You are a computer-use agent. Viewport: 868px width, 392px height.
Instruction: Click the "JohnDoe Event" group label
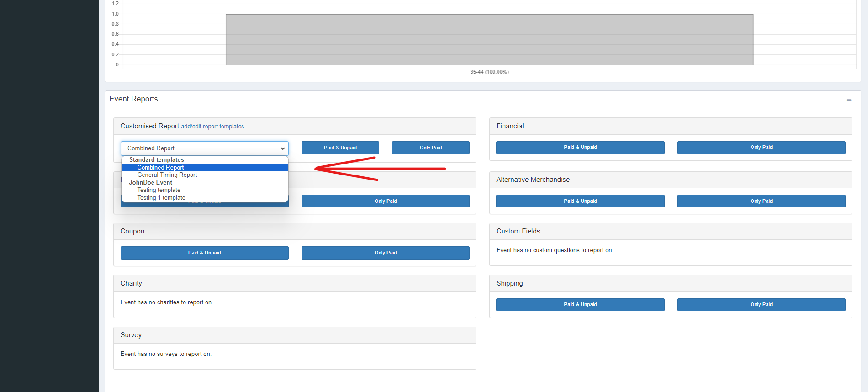[151, 183]
